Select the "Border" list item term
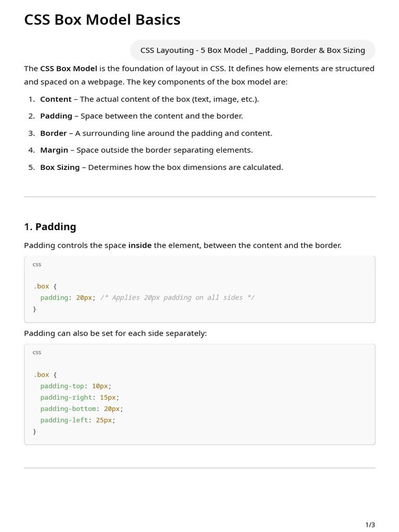Screen dimensions: 399x532 [54, 134]
